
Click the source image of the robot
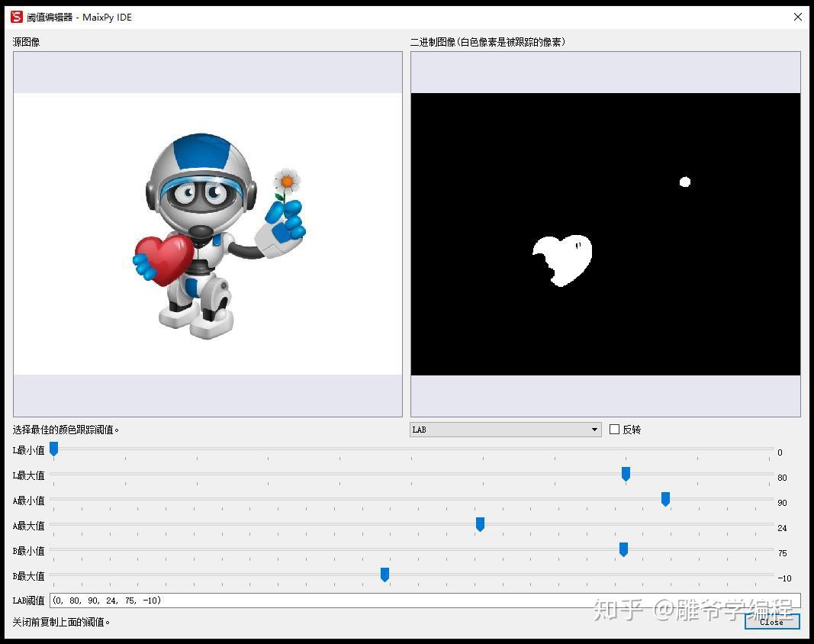coord(206,229)
